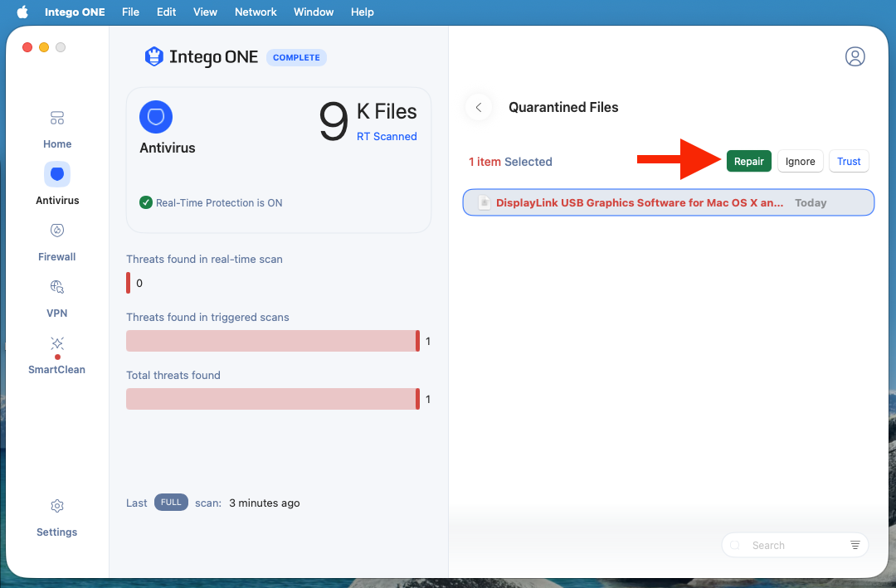Click the '9 K Files' count

tap(368, 119)
